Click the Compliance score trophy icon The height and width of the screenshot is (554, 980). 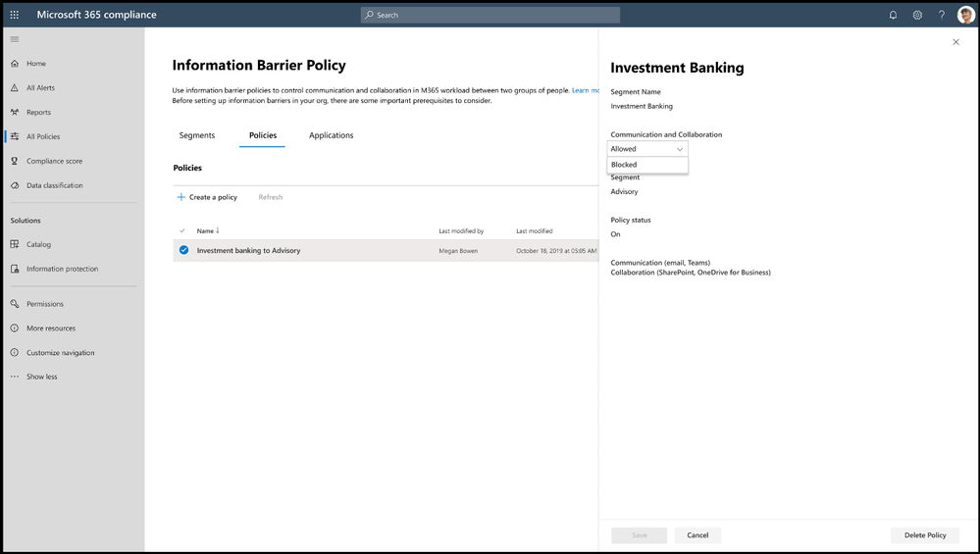click(x=15, y=161)
